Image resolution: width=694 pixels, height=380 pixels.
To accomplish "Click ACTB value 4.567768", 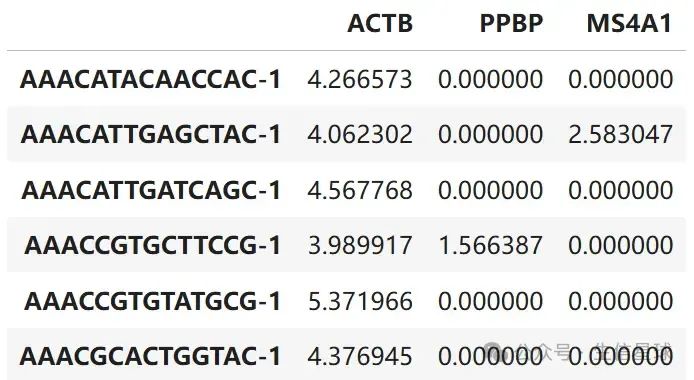I will point(360,190).
